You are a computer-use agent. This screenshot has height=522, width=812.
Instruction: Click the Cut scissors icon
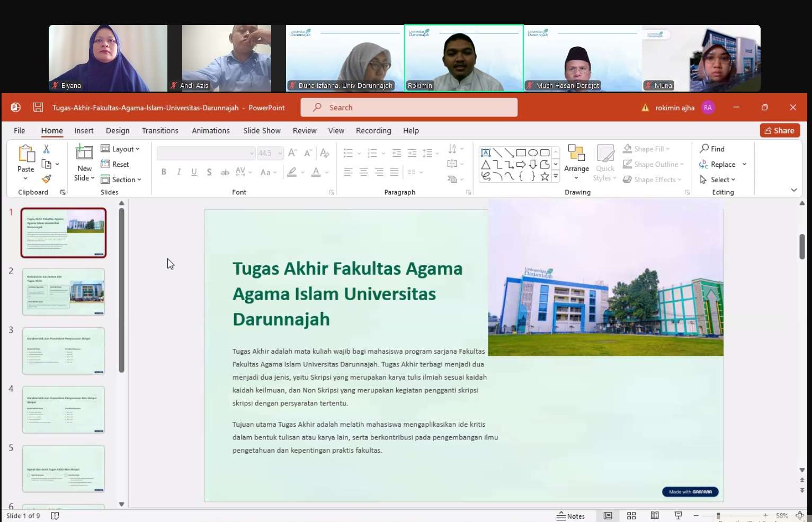47,149
